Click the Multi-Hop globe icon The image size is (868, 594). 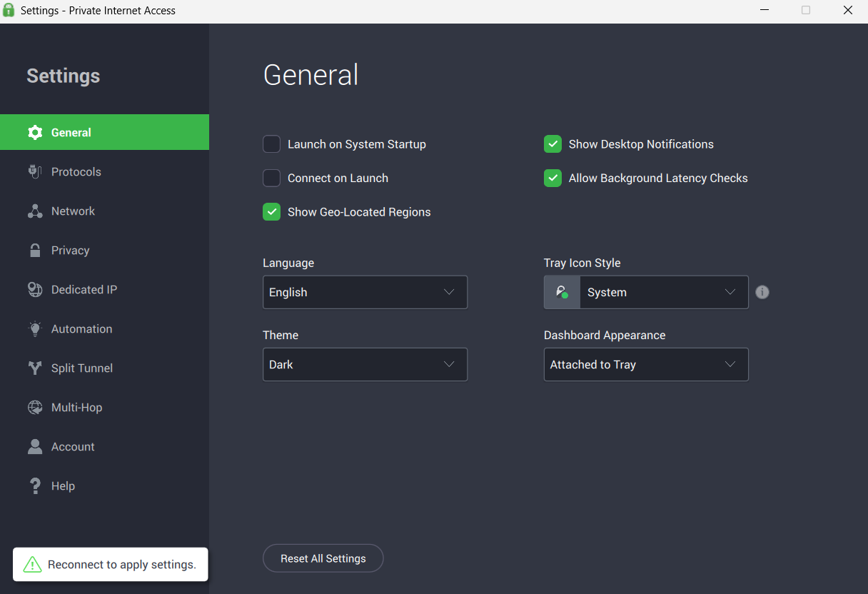pyautogui.click(x=34, y=408)
